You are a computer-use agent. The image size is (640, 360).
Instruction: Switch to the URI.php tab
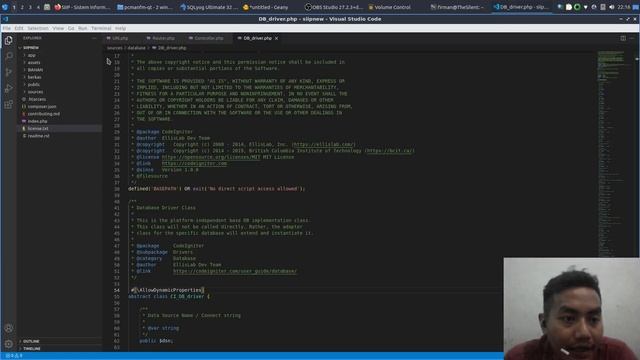pyautogui.click(x=120, y=38)
